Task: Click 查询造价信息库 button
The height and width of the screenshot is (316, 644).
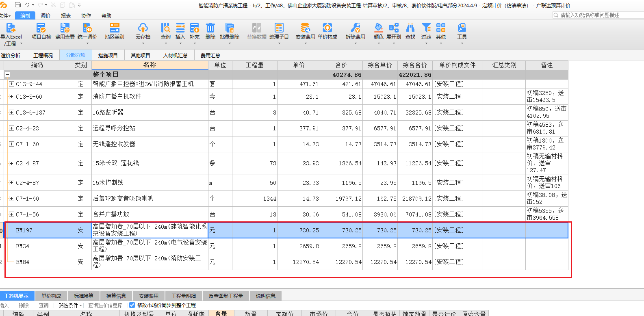Action: pyautogui.click(x=105, y=305)
